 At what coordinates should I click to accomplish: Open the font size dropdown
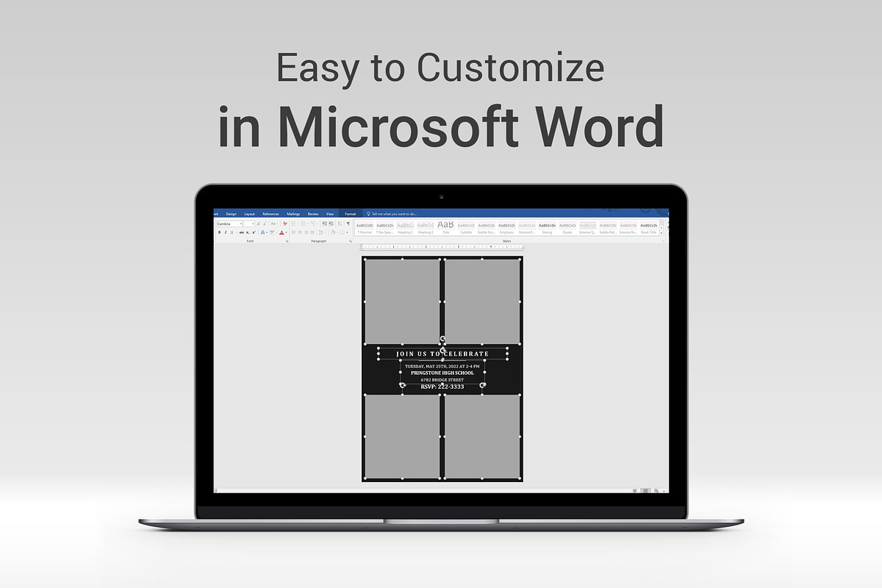[249, 223]
